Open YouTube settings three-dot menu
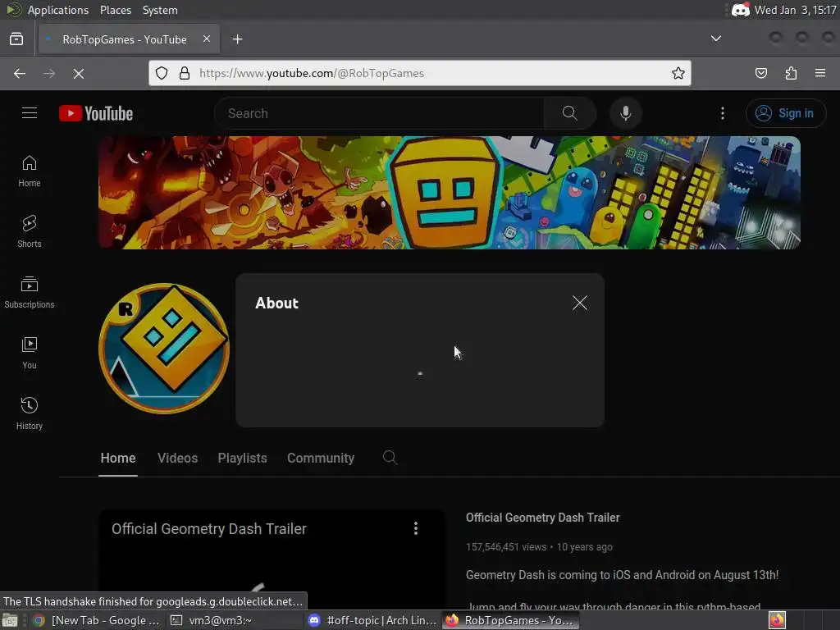 pyautogui.click(x=722, y=113)
